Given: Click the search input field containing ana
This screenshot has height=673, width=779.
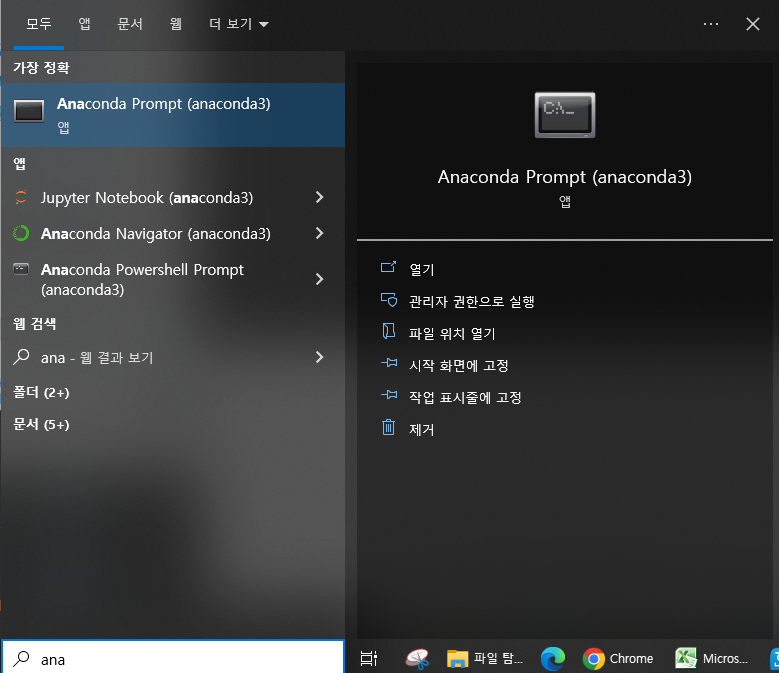Looking at the screenshot, I should pyautogui.click(x=172, y=659).
